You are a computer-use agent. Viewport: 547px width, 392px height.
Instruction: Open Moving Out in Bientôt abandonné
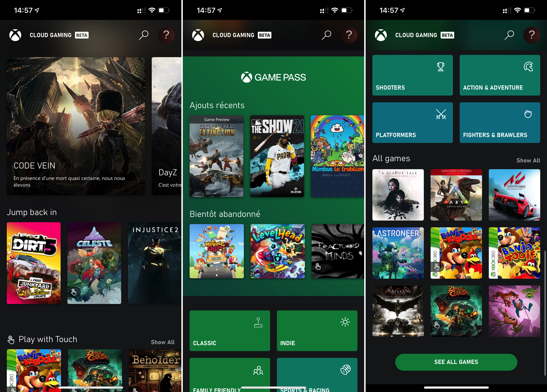217,251
